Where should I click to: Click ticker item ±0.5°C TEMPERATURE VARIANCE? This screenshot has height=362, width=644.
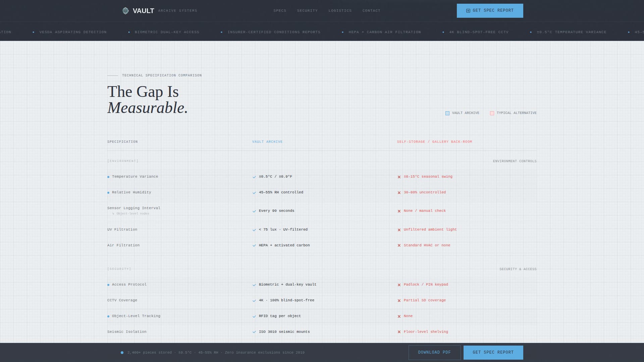coord(572,32)
